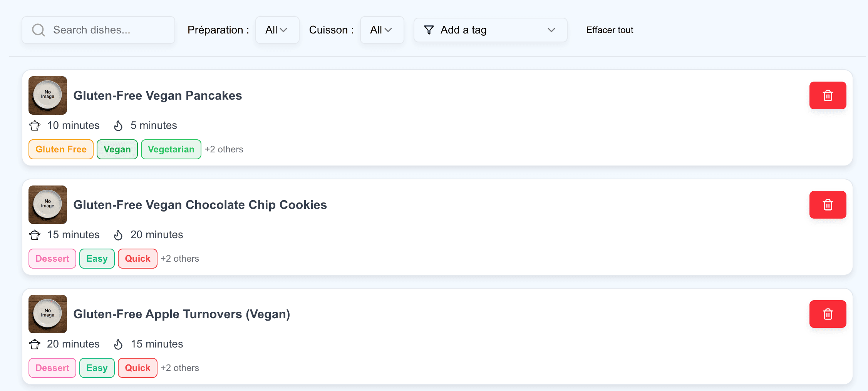
Task: Delete the Apple Turnovers recipe
Action: pos(828,314)
